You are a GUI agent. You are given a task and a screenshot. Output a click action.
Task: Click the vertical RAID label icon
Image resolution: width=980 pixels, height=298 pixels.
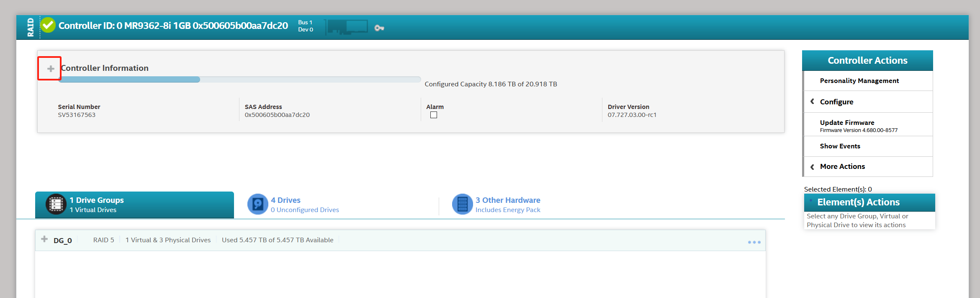coord(30,27)
